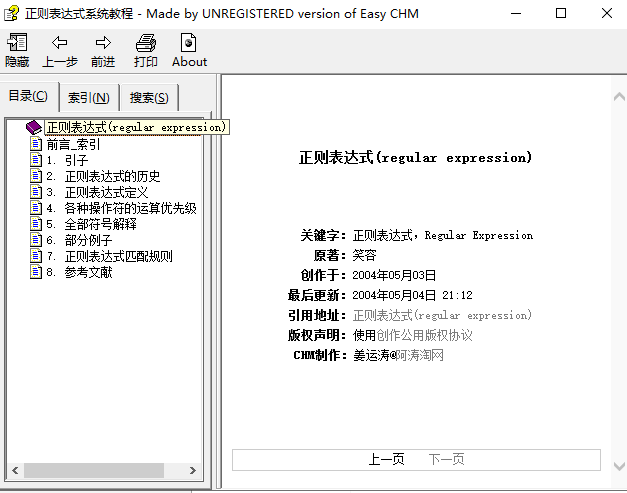Click the page icon beside 8. 参考文献
This screenshot has height=493, width=627.
[x=37, y=272]
